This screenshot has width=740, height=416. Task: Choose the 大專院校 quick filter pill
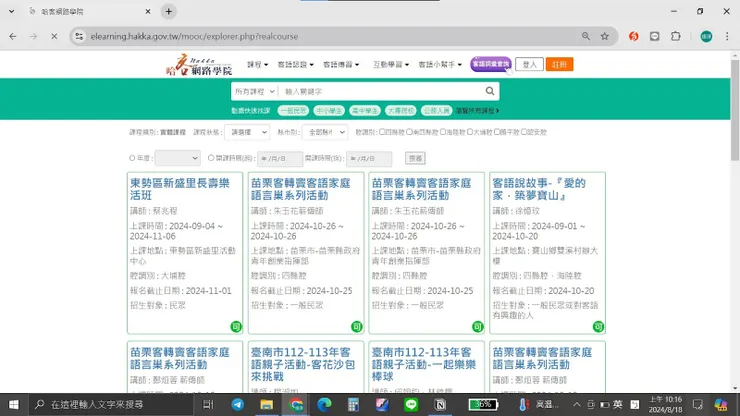tap(401, 110)
